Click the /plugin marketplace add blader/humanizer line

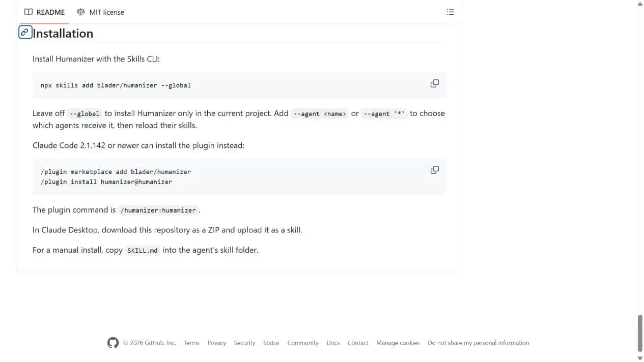click(116, 172)
